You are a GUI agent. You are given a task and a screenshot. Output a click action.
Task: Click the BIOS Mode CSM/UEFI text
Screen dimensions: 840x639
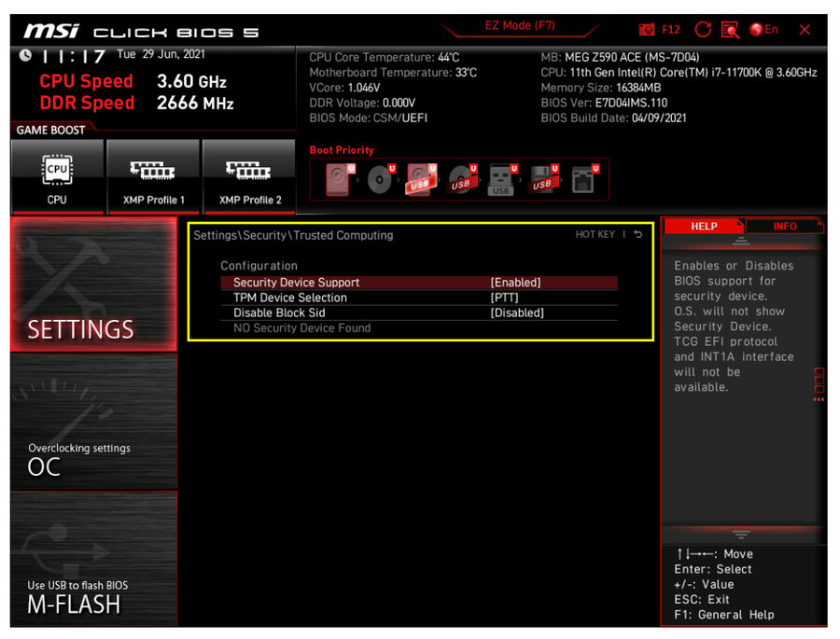click(368, 118)
